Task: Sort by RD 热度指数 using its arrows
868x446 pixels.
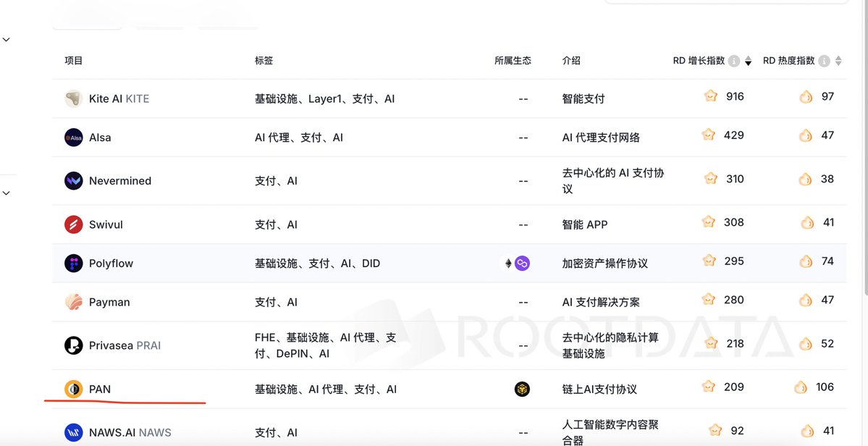Action: point(838,61)
